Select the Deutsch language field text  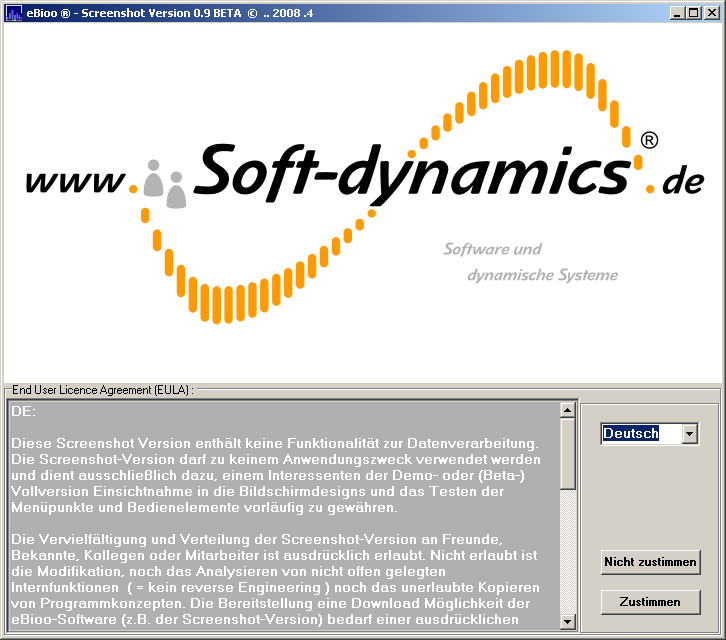tap(631, 433)
